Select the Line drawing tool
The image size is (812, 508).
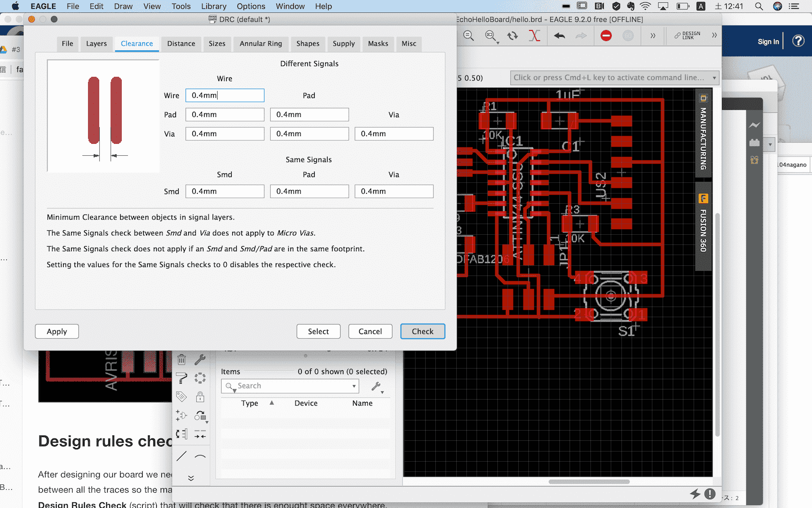pos(182,456)
